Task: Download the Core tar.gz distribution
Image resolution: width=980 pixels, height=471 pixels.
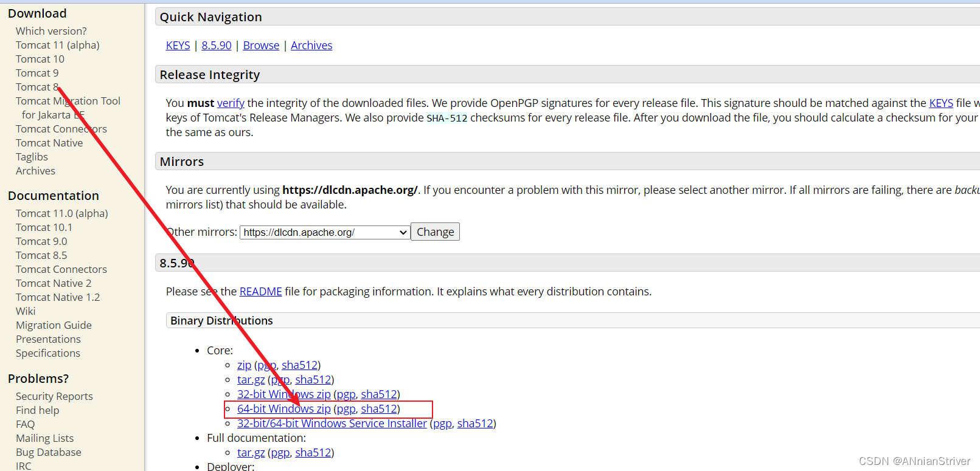Action: pos(251,380)
